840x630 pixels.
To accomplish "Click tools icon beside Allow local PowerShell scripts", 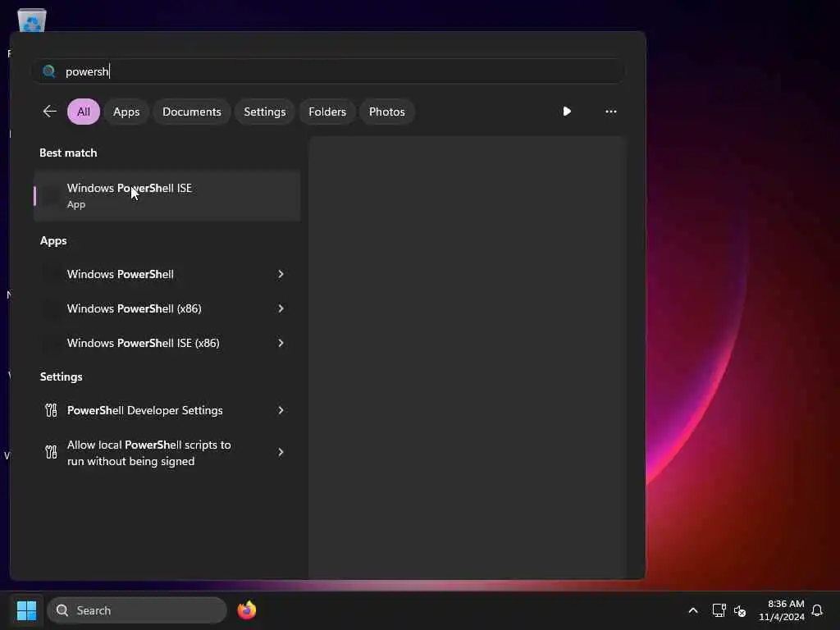I will (x=51, y=452).
